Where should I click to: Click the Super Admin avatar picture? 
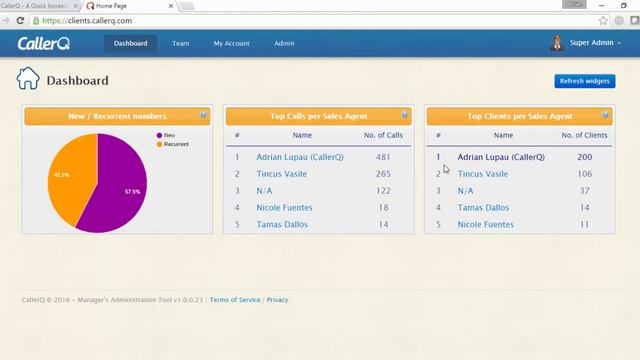click(557, 43)
